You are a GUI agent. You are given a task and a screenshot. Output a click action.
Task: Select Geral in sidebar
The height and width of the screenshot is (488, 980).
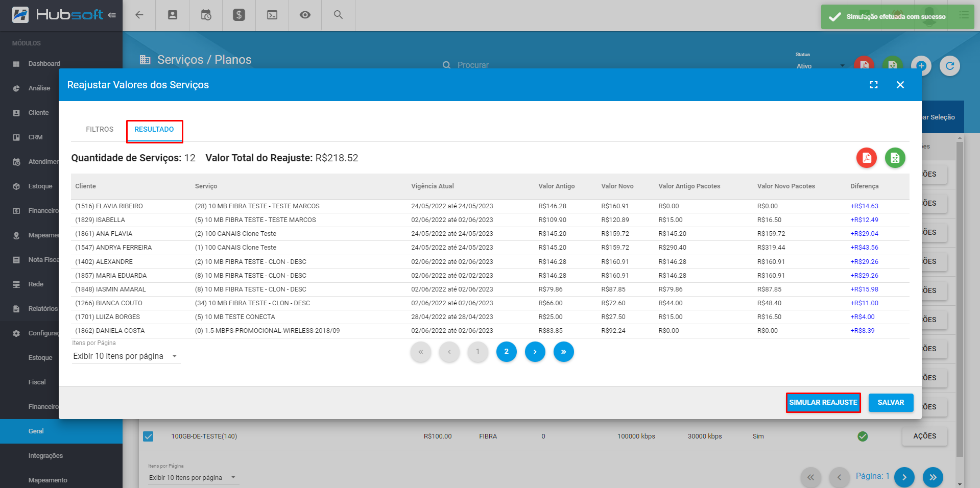coord(61,431)
